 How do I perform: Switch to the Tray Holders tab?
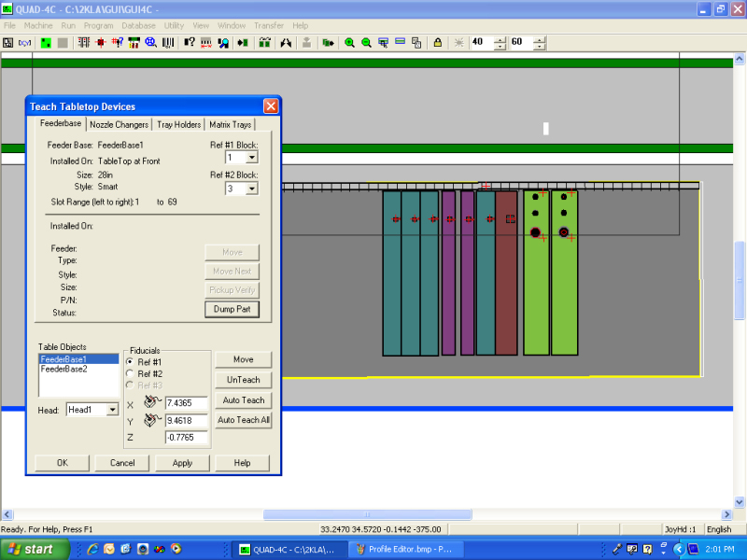pos(179,125)
